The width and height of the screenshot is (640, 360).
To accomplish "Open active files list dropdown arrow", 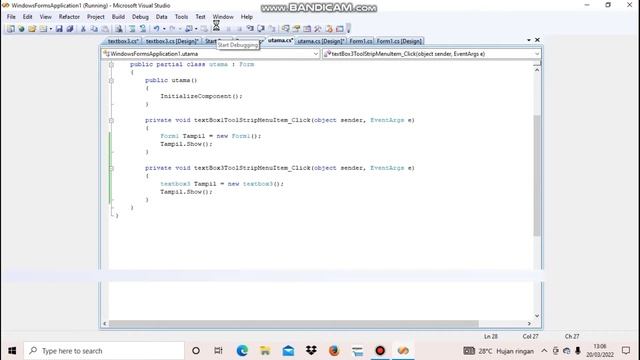I will [x=529, y=40].
